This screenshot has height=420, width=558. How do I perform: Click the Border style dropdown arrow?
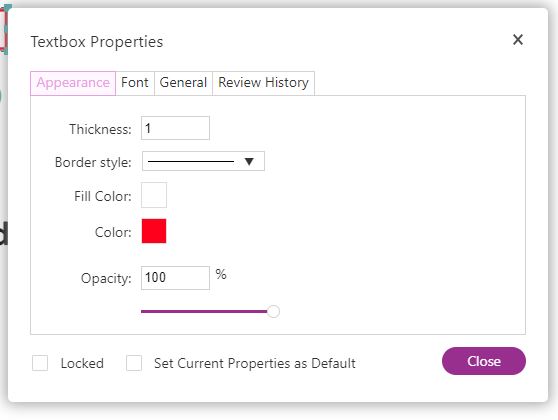click(249, 162)
